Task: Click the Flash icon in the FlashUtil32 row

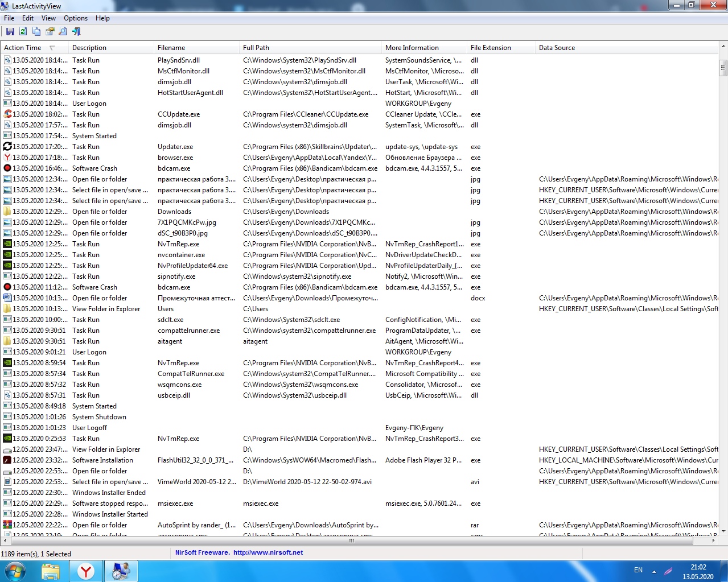Action: pyautogui.click(x=7, y=460)
